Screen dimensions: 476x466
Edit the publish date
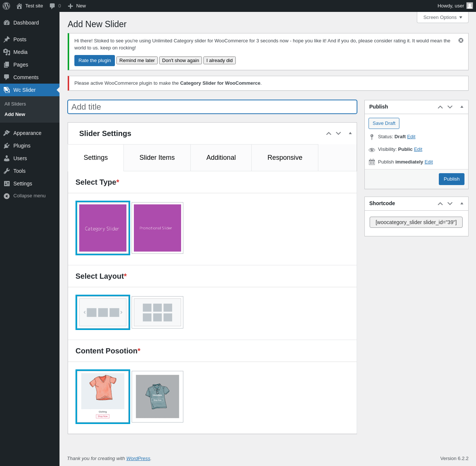click(429, 162)
